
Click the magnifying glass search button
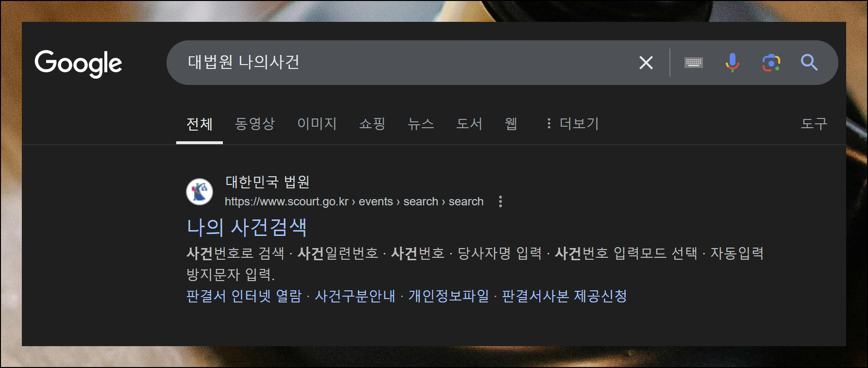(809, 63)
